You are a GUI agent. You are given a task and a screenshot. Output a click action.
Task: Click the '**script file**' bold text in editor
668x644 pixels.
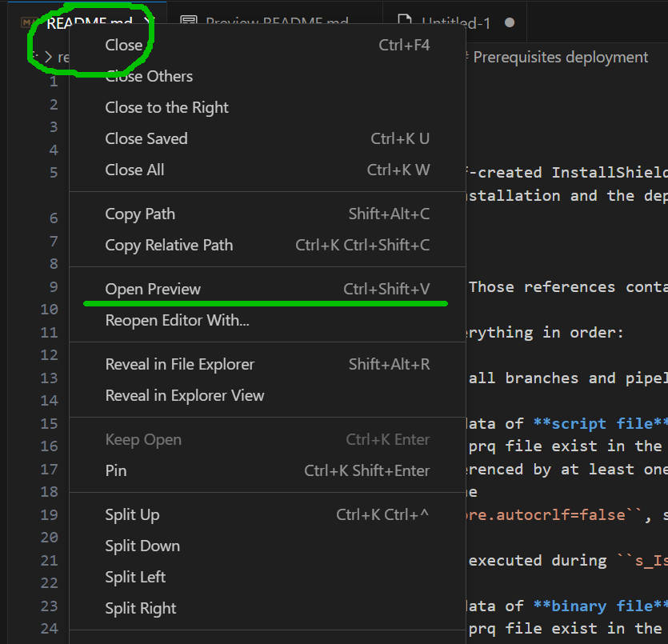(600, 423)
